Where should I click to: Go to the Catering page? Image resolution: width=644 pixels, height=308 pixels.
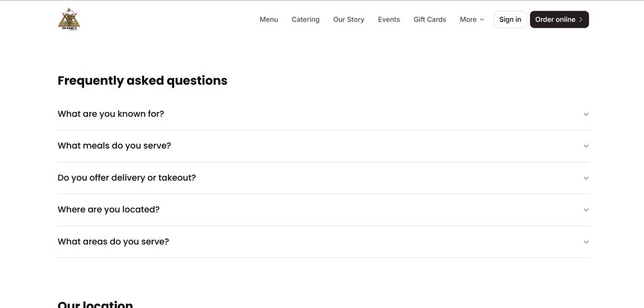pos(306,20)
